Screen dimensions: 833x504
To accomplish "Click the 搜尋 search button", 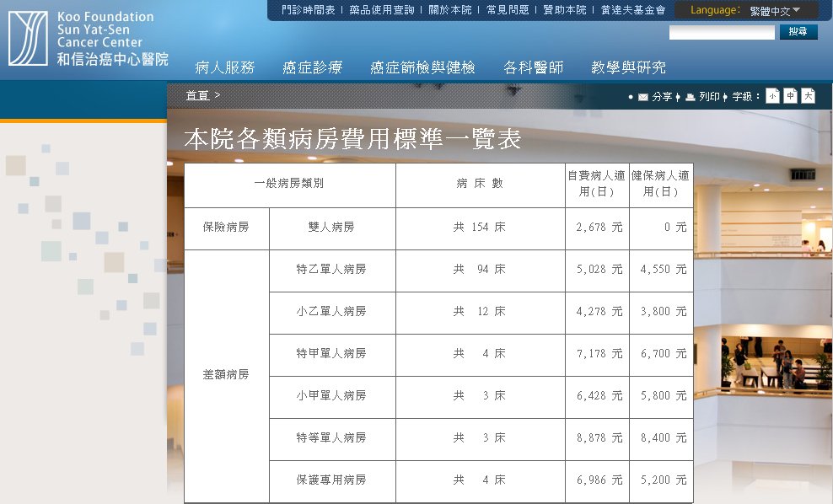I will [x=798, y=32].
